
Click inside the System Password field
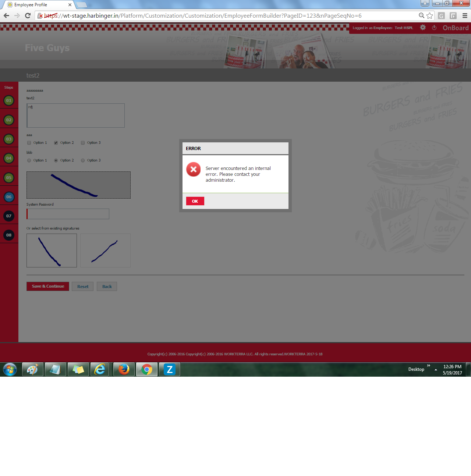68,214
